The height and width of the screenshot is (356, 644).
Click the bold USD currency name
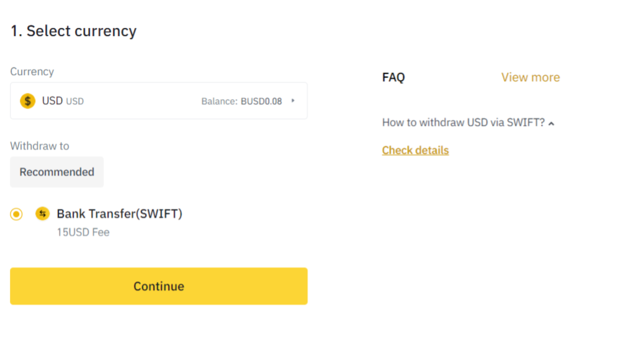(52, 101)
